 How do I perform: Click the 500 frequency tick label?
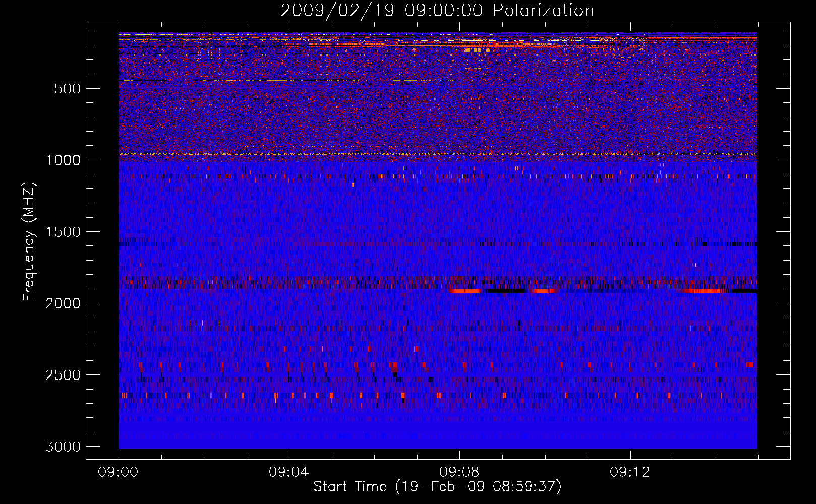[x=68, y=89]
